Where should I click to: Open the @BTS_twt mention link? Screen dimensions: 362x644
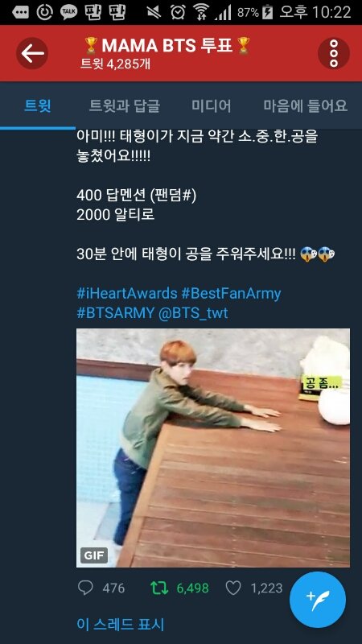click(192, 313)
